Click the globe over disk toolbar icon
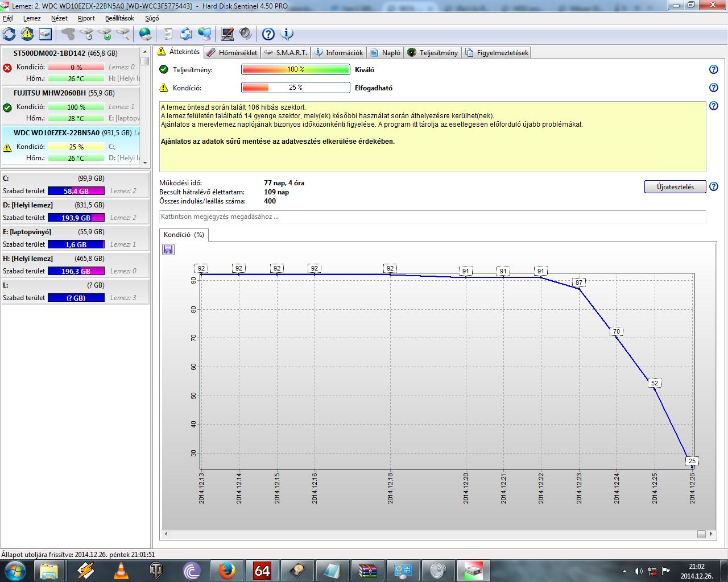Viewport: 728px width, 582px height. [146, 34]
